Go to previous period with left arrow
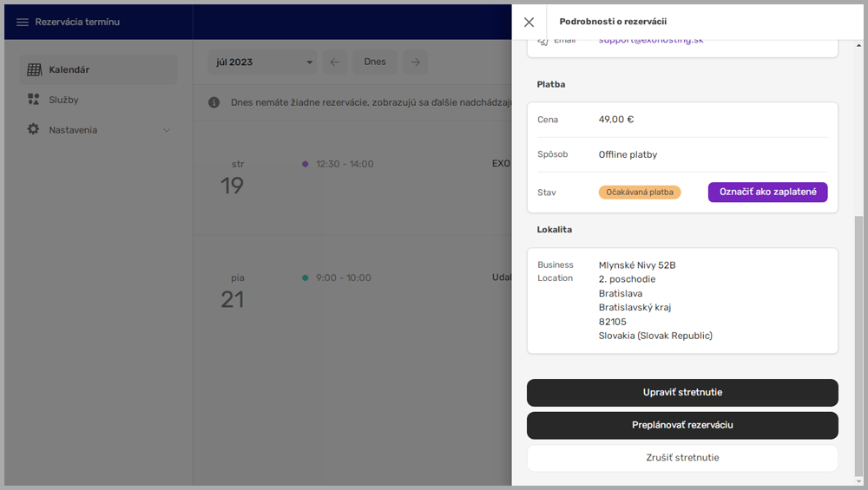The height and width of the screenshot is (490, 868). (x=335, y=62)
